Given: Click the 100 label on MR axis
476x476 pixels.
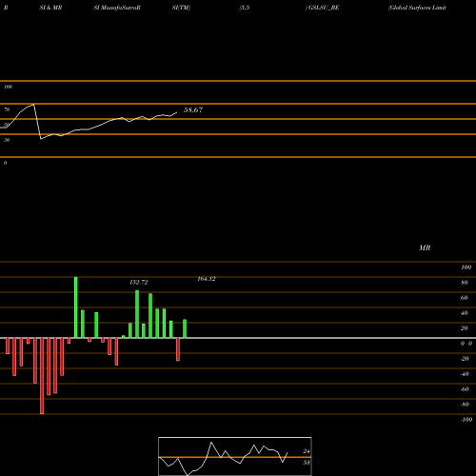Looking at the screenshot, I should [x=466, y=268].
